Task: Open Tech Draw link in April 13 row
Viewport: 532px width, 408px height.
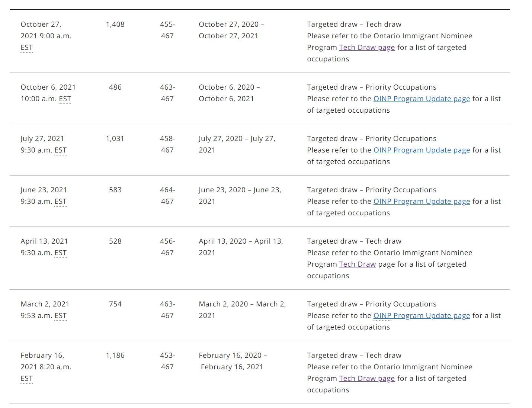Action: pos(357,264)
